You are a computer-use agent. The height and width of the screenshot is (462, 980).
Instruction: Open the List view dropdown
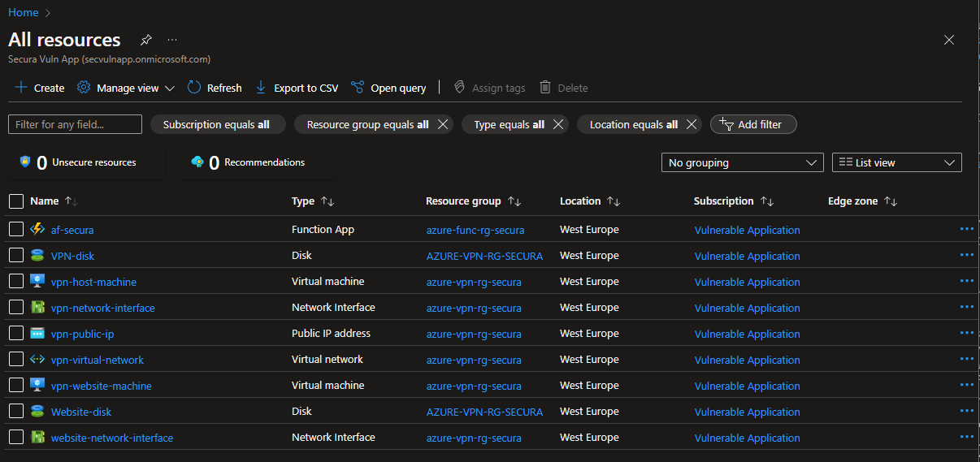[x=896, y=162]
